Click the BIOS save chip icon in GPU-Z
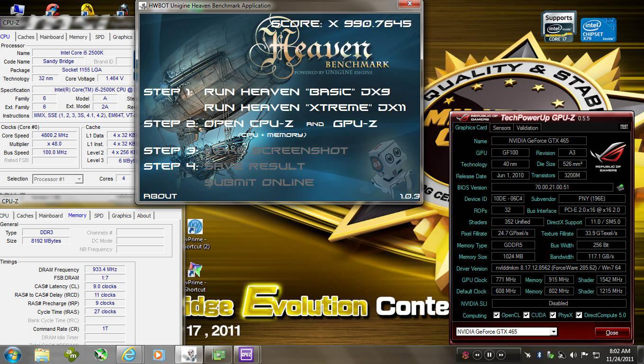 [x=620, y=187]
